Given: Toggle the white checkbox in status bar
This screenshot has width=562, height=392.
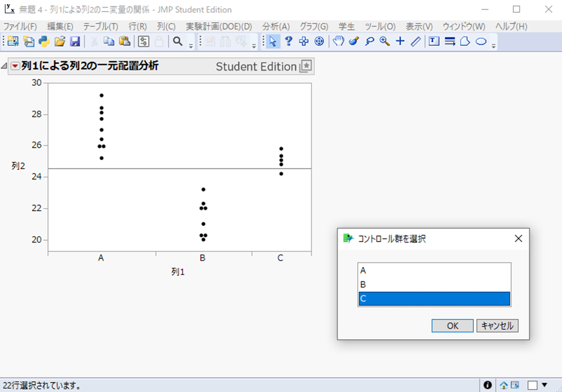Looking at the screenshot, I should click(532, 385).
